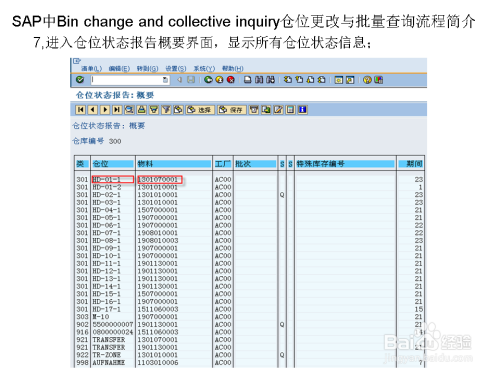Click the pencil edit icon in list toolbar

pos(278,110)
